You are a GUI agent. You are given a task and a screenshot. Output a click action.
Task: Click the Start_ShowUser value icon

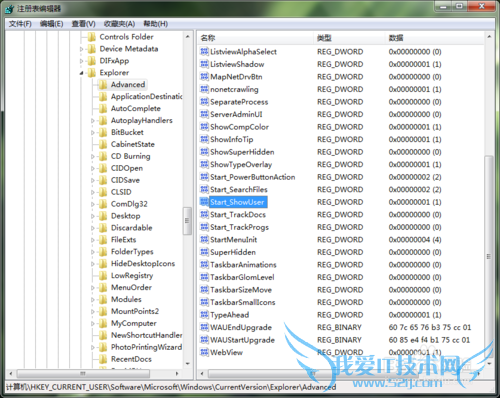click(204, 202)
